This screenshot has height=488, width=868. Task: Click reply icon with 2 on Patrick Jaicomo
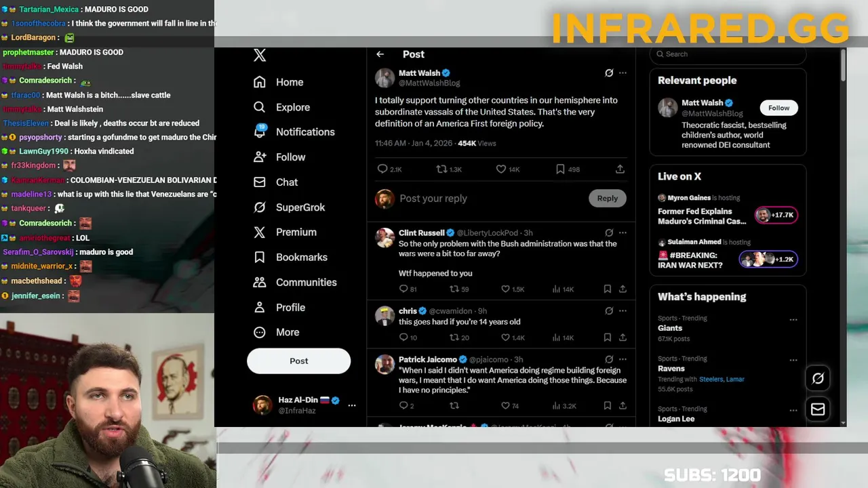(403, 405)
